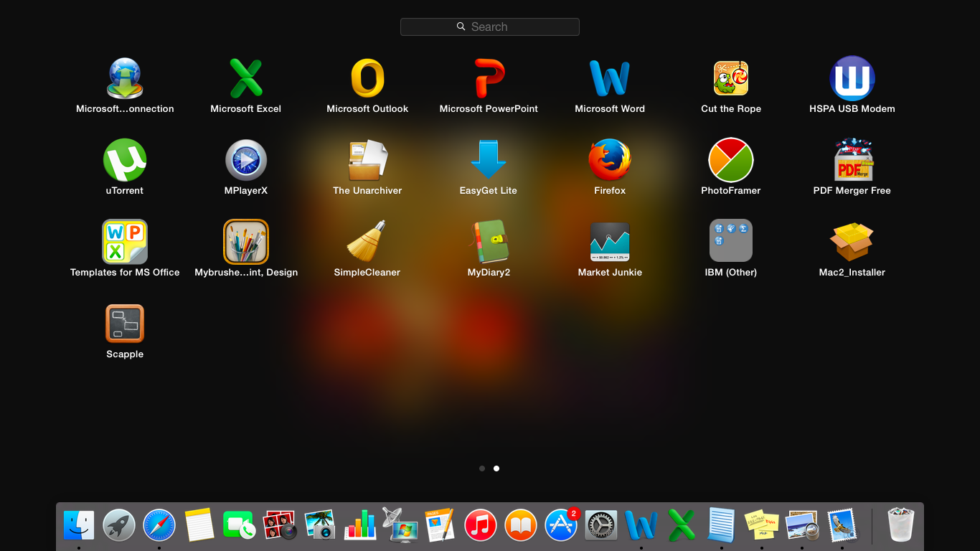Screen dimensions: 980x551
Task: Launch Mybrushes Paint, Design app
Action: point(246,242)
